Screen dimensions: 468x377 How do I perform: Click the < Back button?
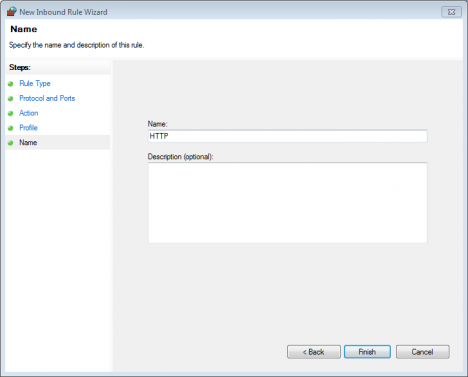click(314, 352)
